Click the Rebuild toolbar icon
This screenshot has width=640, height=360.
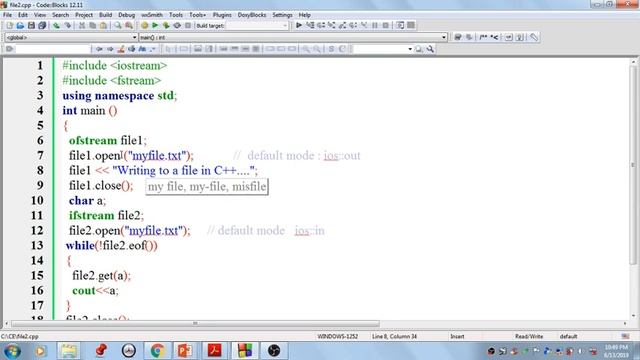click(x=177, y=25)
